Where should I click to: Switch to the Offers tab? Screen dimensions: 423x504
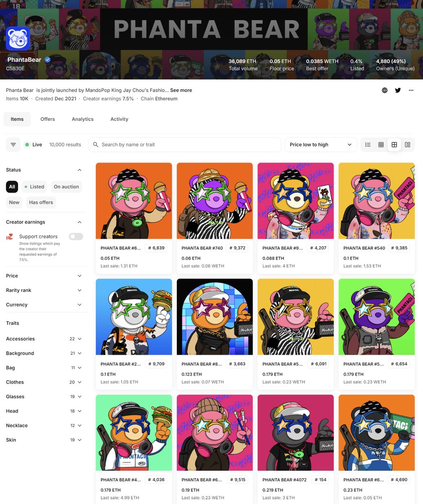47,119
